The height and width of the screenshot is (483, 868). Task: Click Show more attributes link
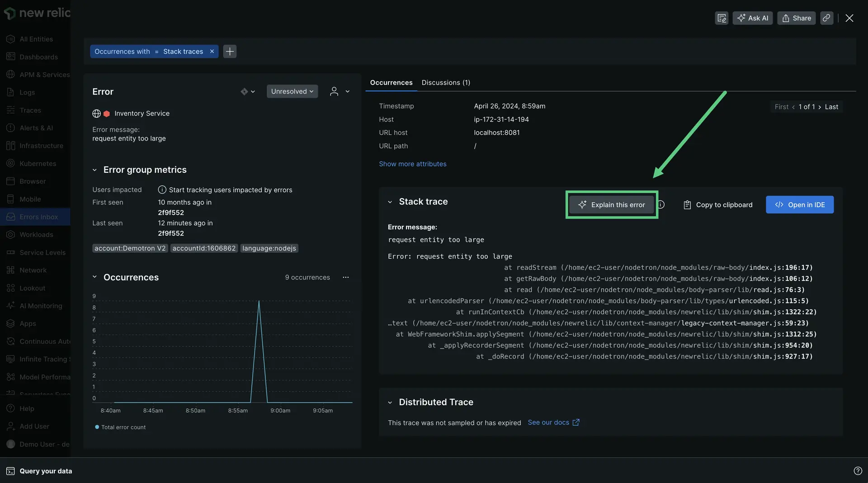[412, 164]
